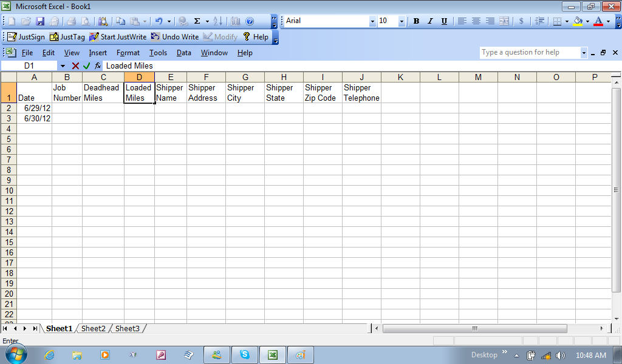622x364 pixels.
Task: Open the Data menu
Action: [x=184, y=53]
